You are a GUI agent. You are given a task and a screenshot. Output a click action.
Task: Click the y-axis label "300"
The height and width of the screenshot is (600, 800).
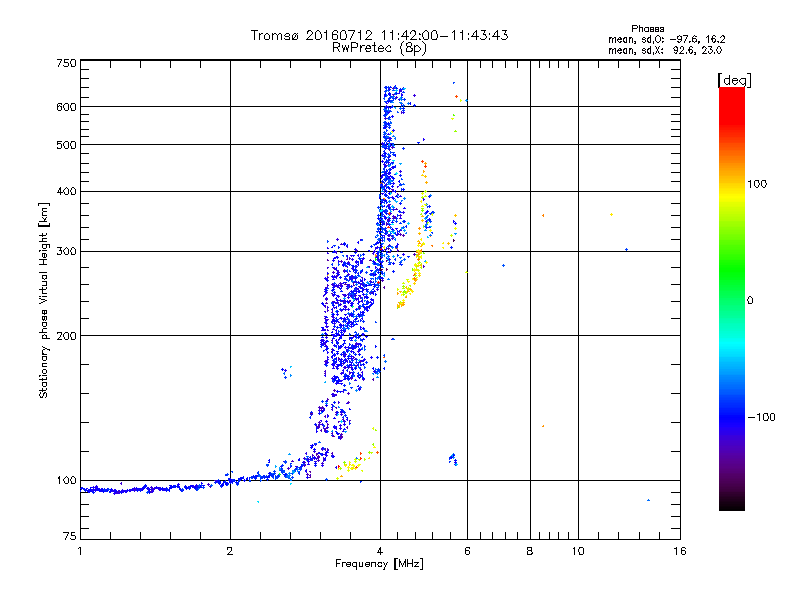click(x=66, y=252)
